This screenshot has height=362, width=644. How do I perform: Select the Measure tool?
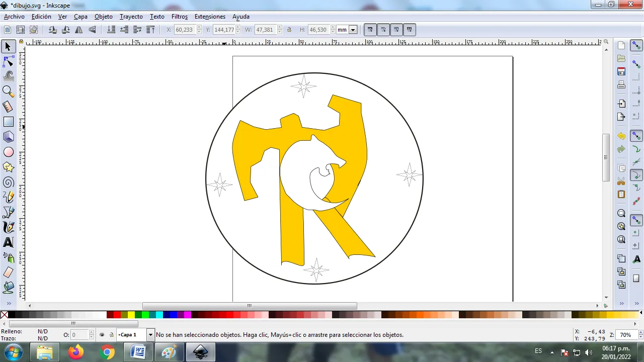click(x=8, y=107)
